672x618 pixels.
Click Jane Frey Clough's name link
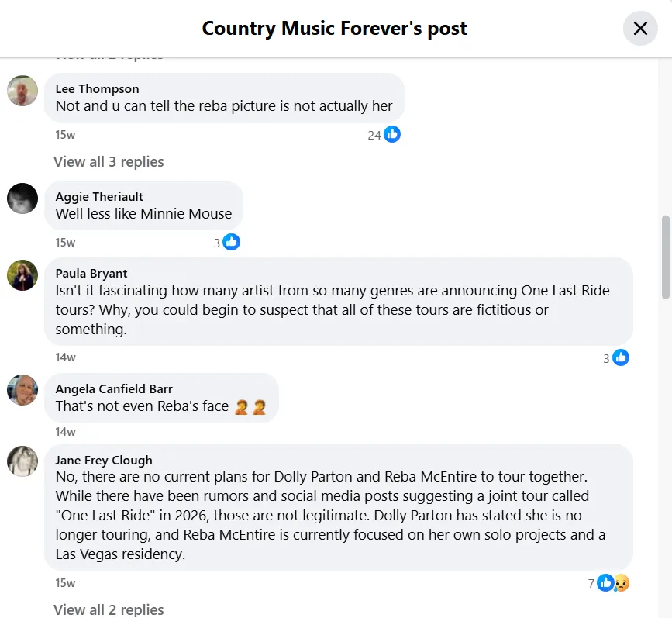point(104,461)
